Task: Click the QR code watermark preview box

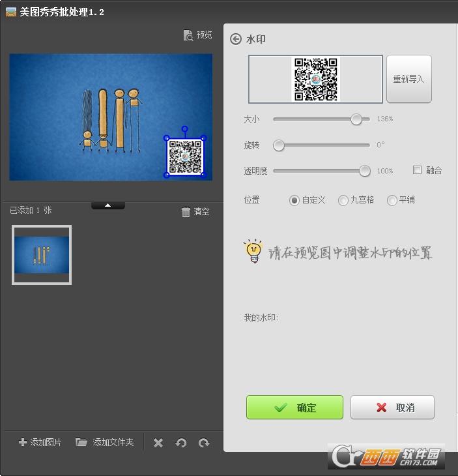Action: click(x=315, y=79)
